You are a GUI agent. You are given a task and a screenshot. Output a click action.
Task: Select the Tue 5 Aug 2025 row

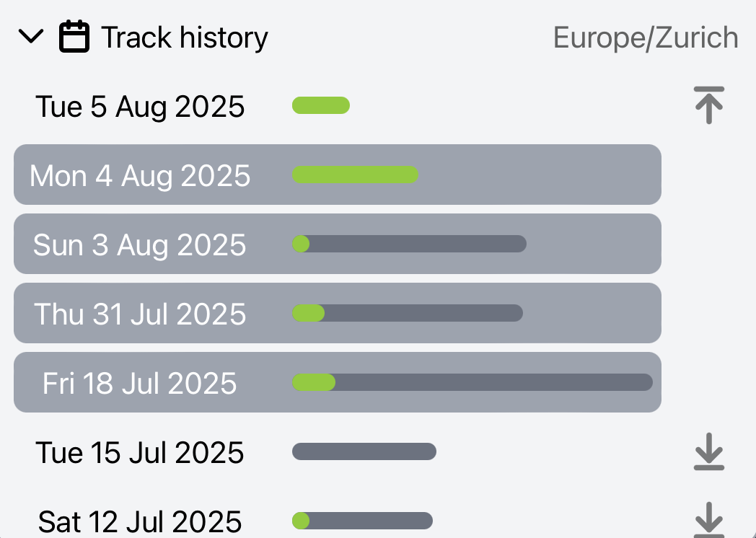(140, 107)
